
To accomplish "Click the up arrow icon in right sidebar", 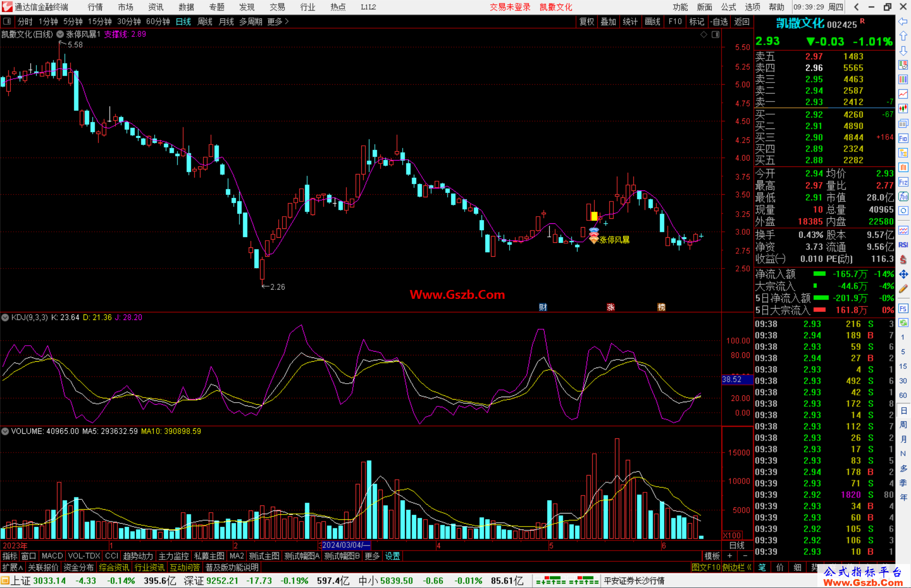I will (x=903, y=36).
